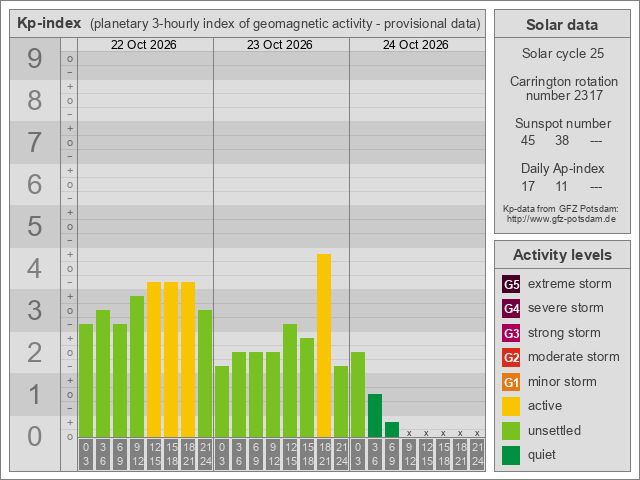Click the 24 Oct 0-3 green bar

pos(358,394)
